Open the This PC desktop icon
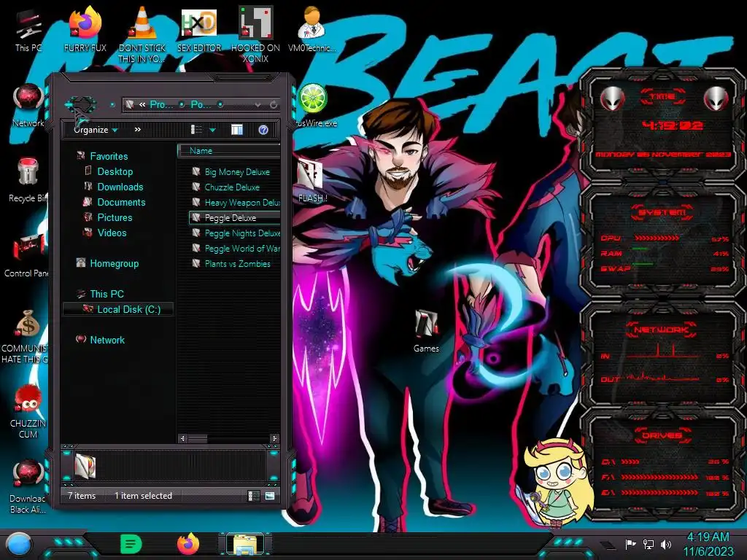 (28, 29)
